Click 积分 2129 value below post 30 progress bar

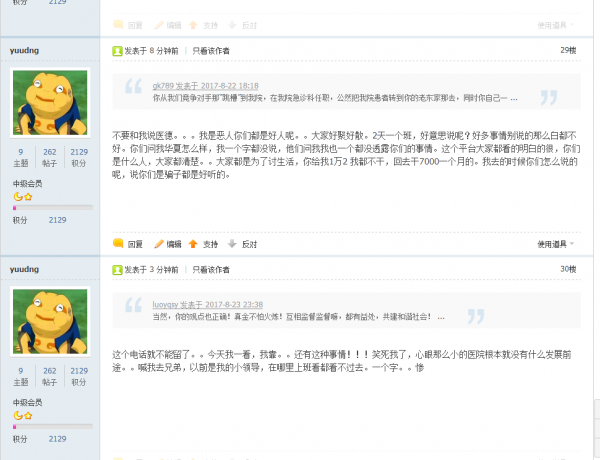pos(57,439)
